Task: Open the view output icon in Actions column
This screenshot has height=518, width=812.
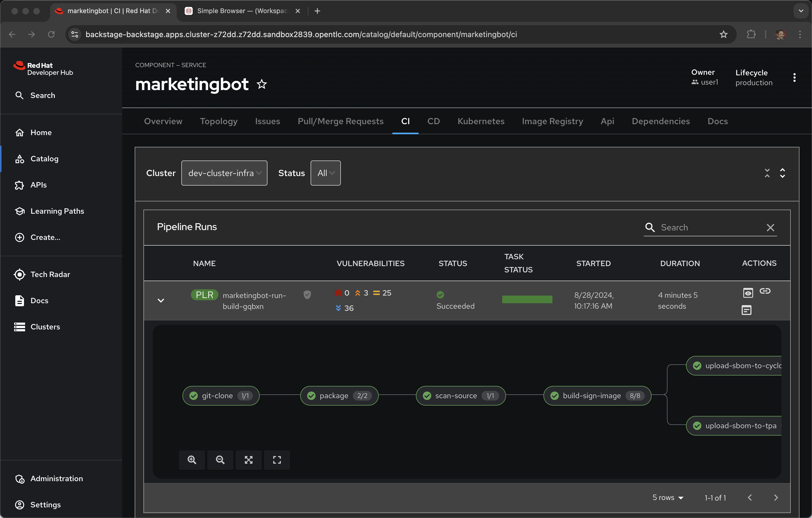Action: click(748, 293)
